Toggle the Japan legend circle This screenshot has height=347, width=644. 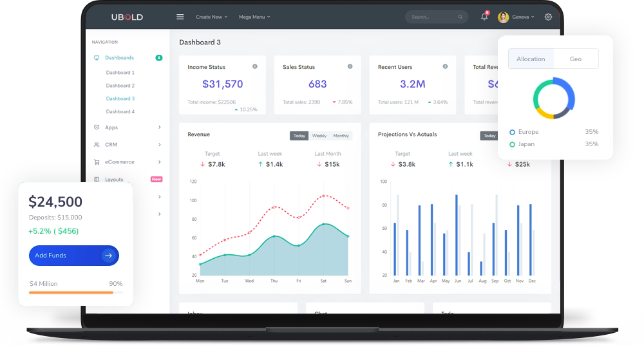512,145
